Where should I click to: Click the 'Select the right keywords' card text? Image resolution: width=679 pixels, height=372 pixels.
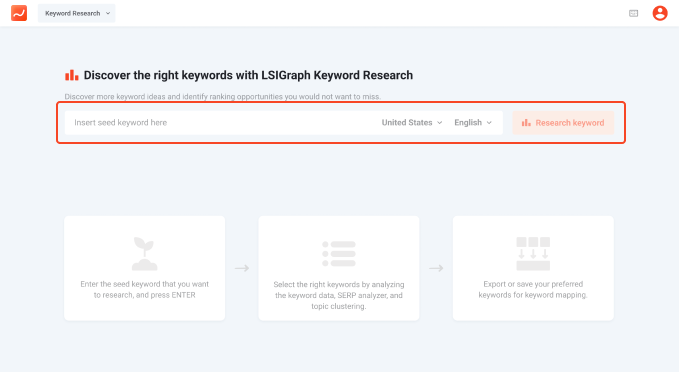click(x=339, y=295)
